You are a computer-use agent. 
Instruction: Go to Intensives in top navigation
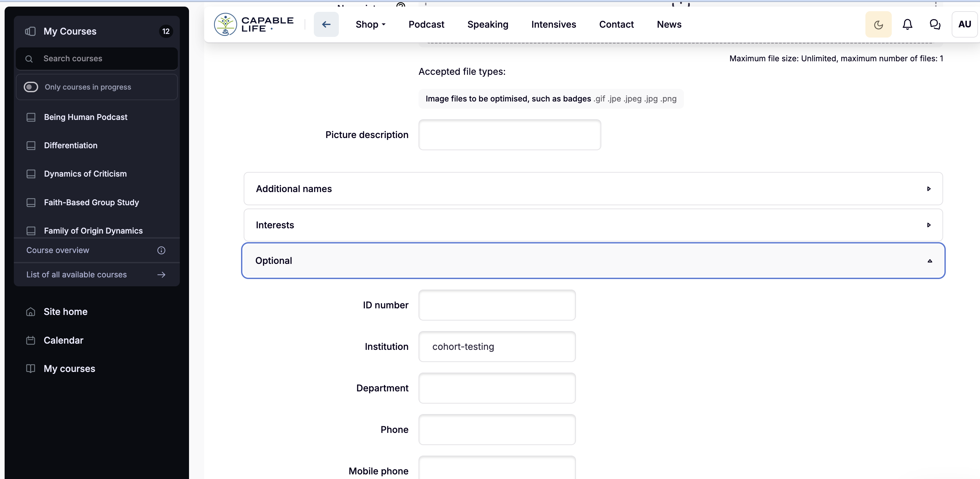point(554,24)
